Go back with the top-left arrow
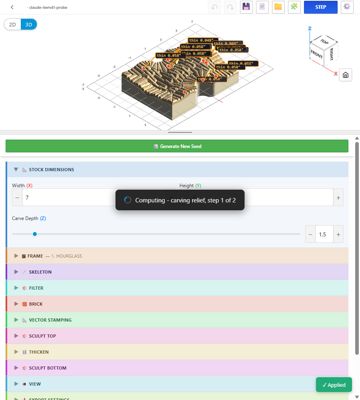The width and height of the screenshot is (360, 400). pyautogui.click(x=12, y=7)
